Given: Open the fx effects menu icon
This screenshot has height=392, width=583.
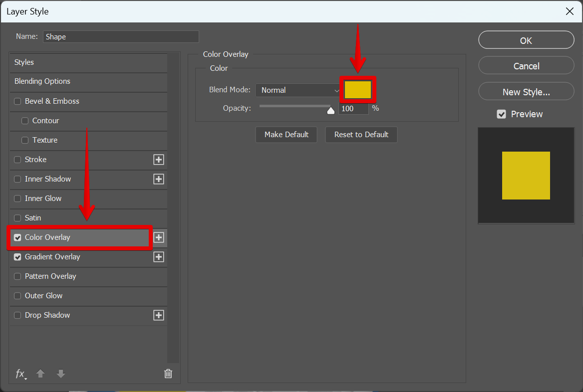Looking at the screenshot, I should point(21,374).
